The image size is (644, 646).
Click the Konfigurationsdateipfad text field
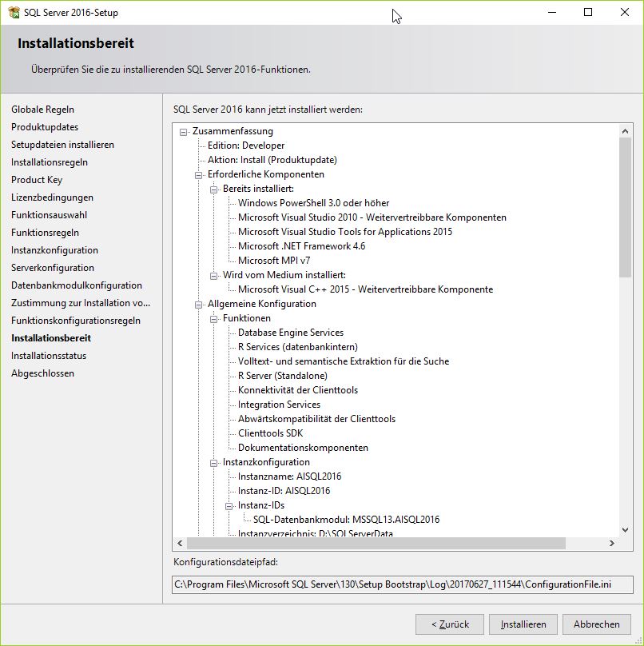402,584
